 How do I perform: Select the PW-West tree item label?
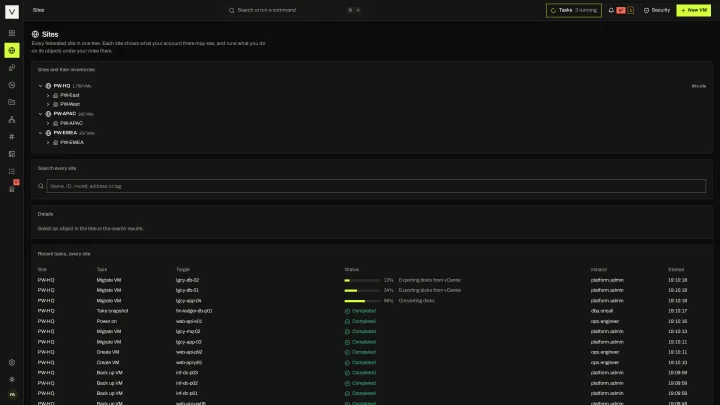coord(70,105)
